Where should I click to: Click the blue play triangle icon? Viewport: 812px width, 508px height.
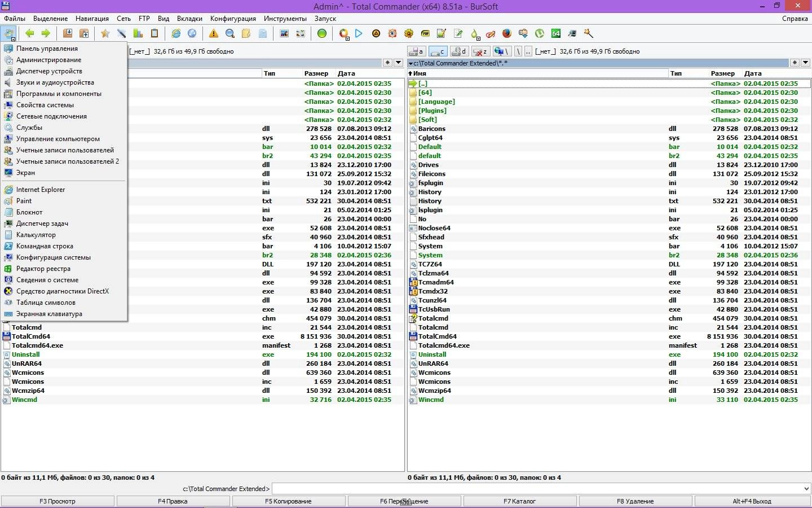[359, 34]
